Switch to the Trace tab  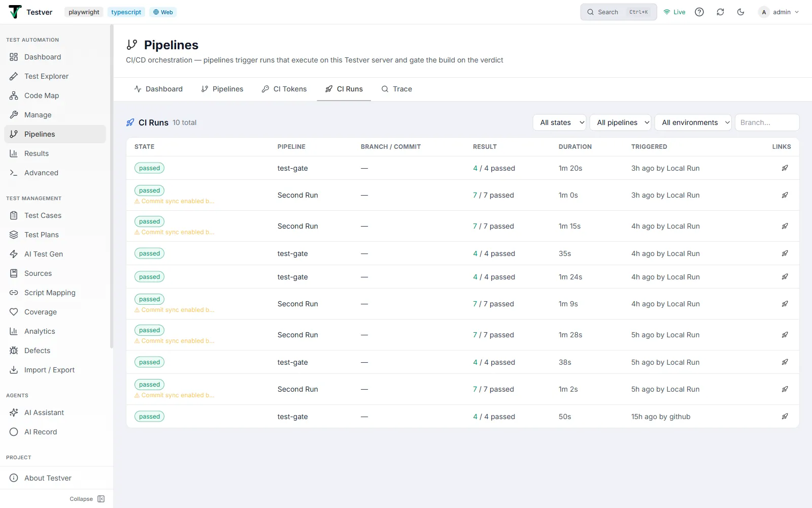[x=397, y=89]
